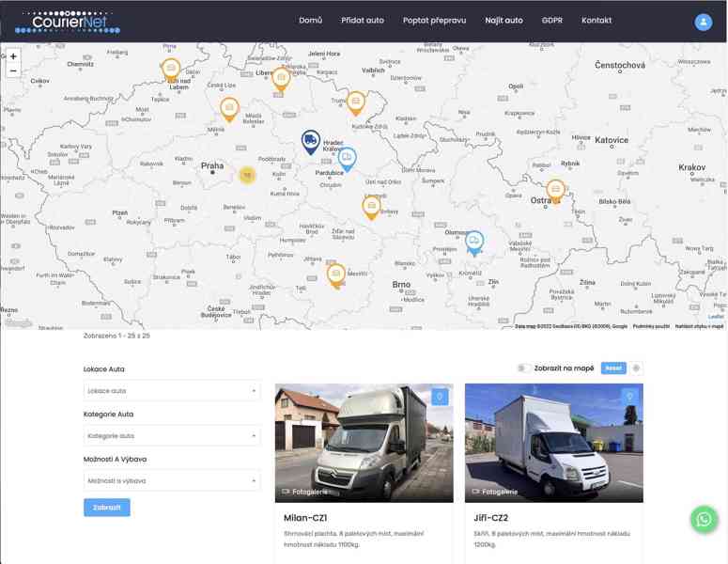Click location pin icon on Milan-CZ1 photo

tap(440, 397)
